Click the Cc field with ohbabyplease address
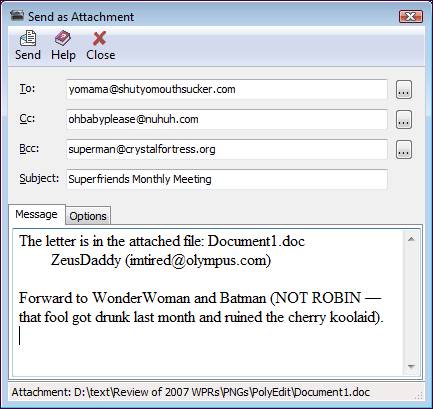 [x=227, y=119]
